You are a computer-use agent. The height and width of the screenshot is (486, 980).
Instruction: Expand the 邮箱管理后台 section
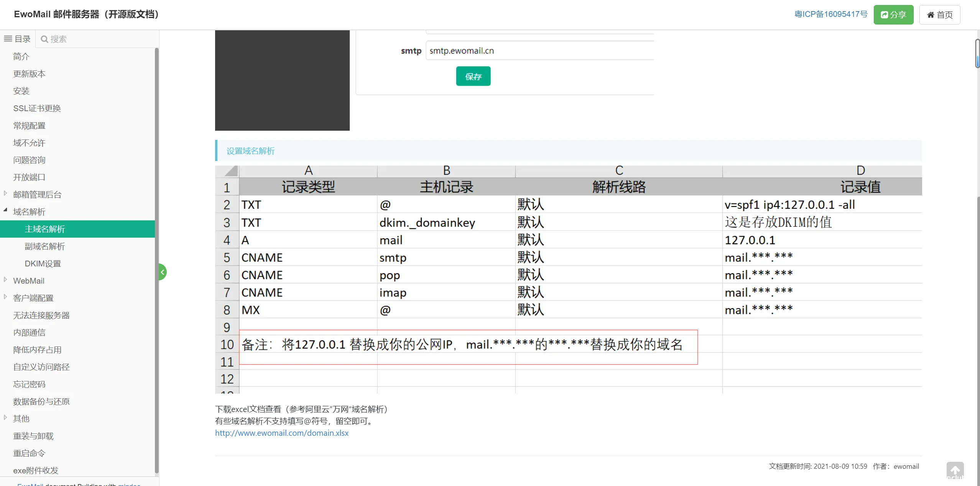pyautogui.click(x=5, y=194)
